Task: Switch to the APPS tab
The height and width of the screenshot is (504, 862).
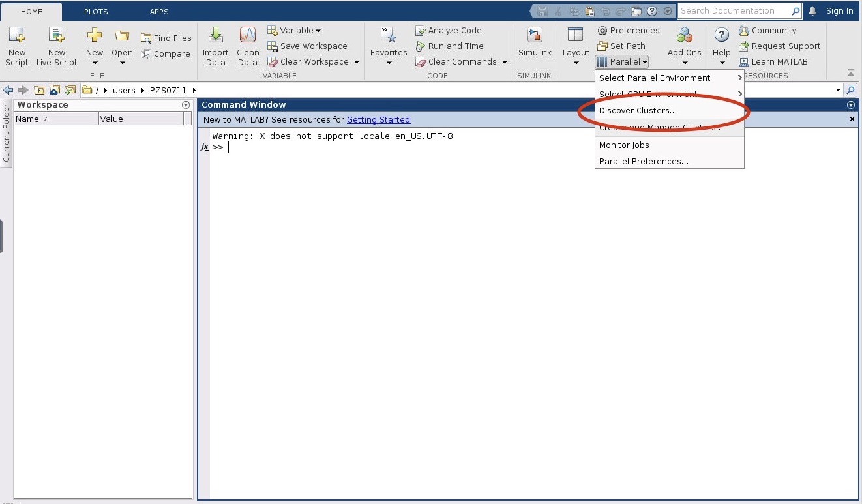Action: click(x=159, y=12)
